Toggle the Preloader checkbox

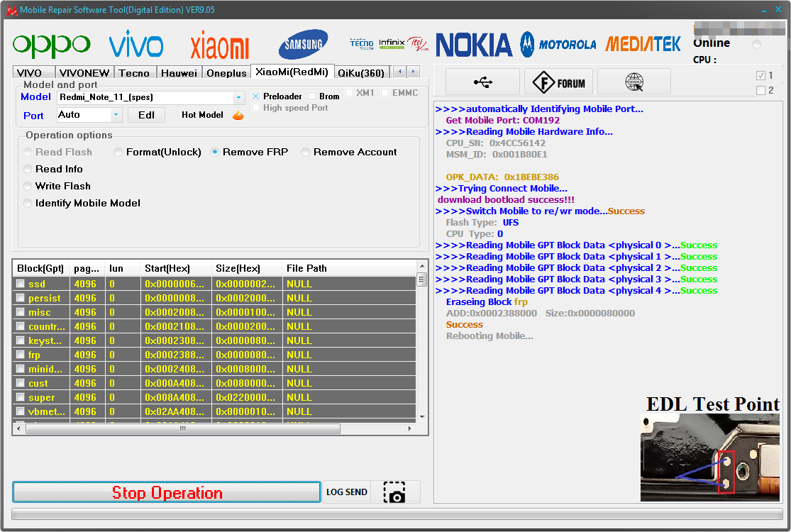pyautogui.click(x=256, y=96)
